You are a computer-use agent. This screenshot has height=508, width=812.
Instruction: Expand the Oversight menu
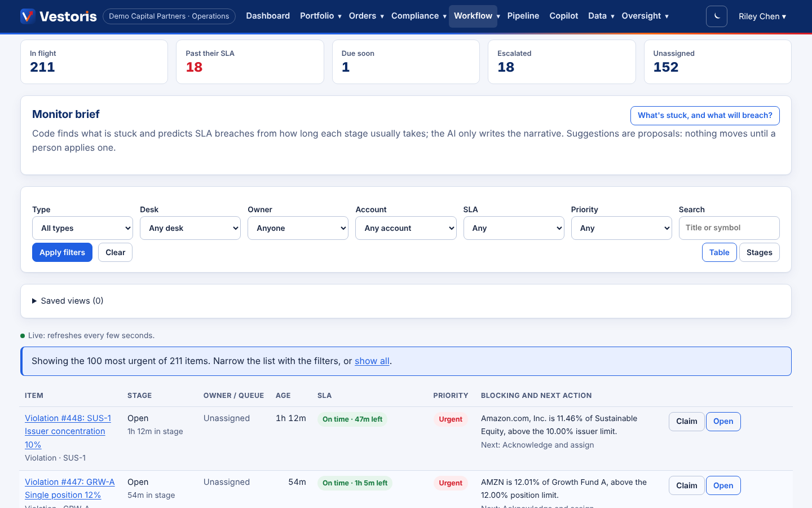tap(645, 16)
